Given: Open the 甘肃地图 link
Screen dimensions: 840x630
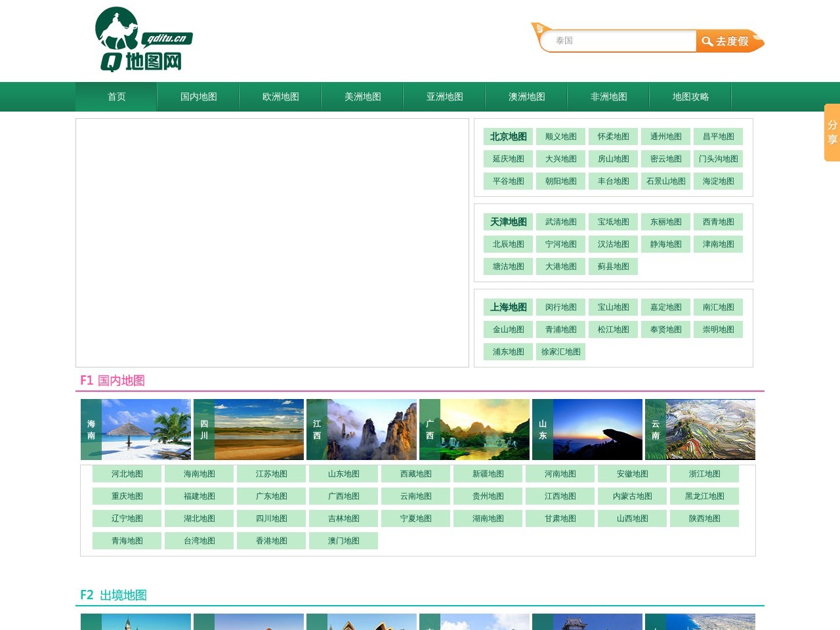Looking at the screenshot, I should [560, 518].
